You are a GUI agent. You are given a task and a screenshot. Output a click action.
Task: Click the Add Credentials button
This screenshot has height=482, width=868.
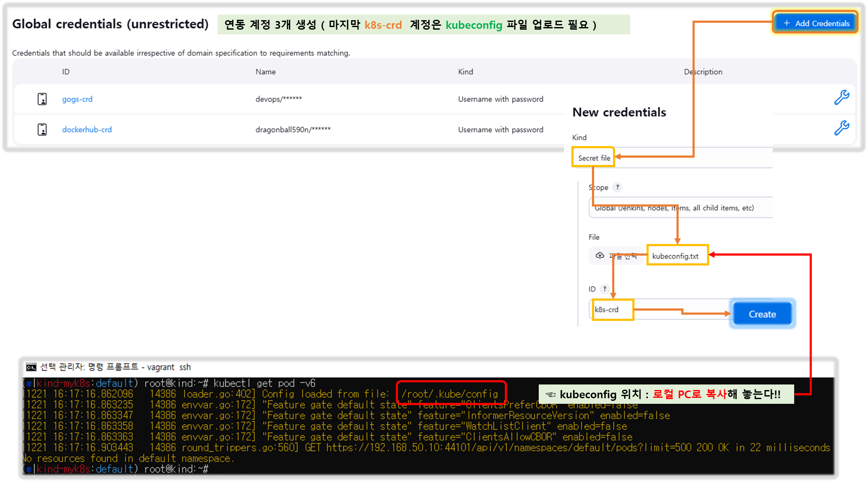coord(816,23)
